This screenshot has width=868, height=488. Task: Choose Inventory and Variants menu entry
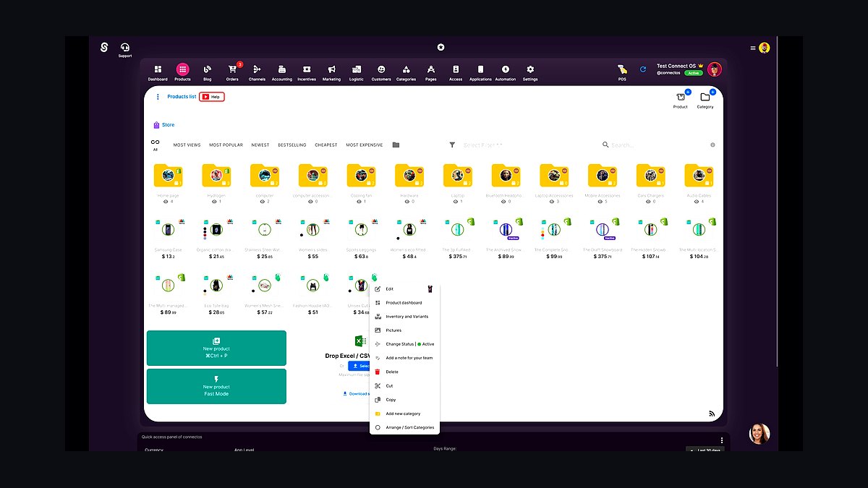tap(404, 317)
